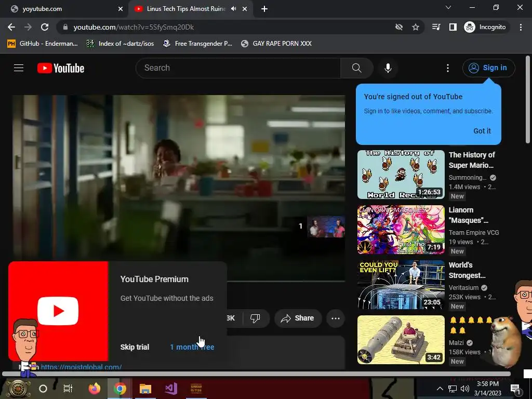Open GitHub - Enderman bookmark

point(43,44)
